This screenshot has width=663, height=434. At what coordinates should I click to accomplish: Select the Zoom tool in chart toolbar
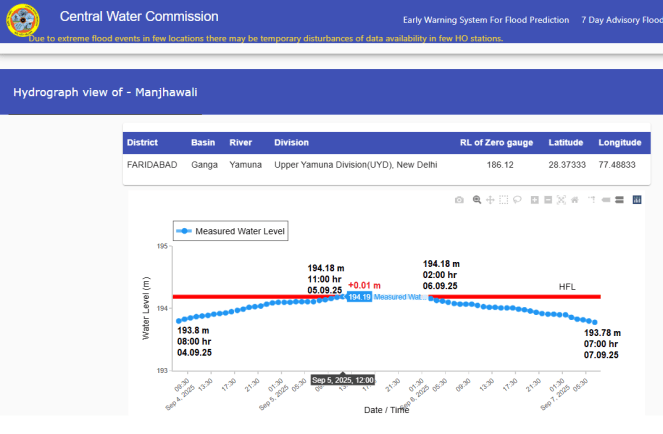pos(477,200)
